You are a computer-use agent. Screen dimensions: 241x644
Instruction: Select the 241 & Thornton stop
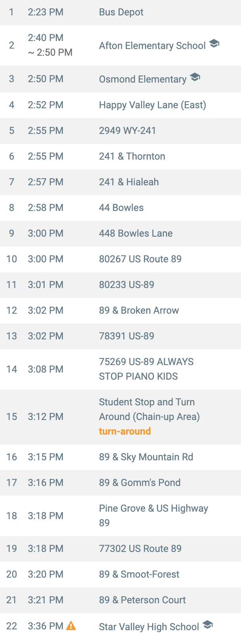point(132,156)
